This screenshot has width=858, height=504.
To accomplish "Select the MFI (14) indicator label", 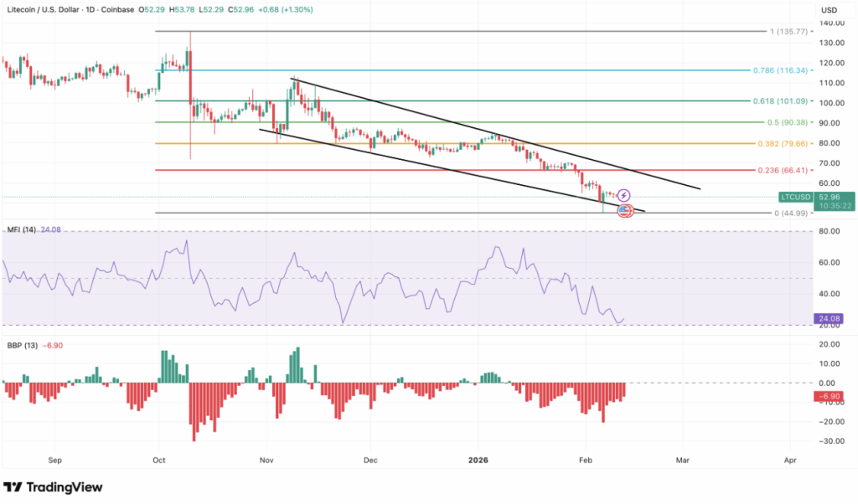I will tap(22, 228).
